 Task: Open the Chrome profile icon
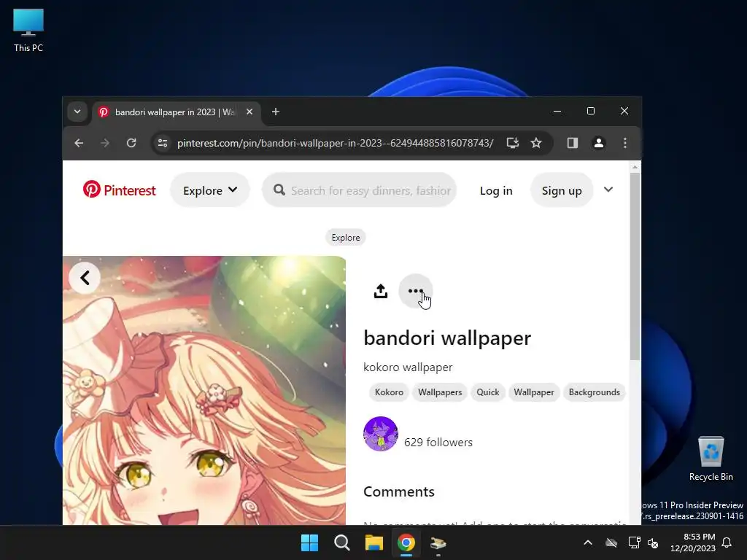[x=599, y=143]
